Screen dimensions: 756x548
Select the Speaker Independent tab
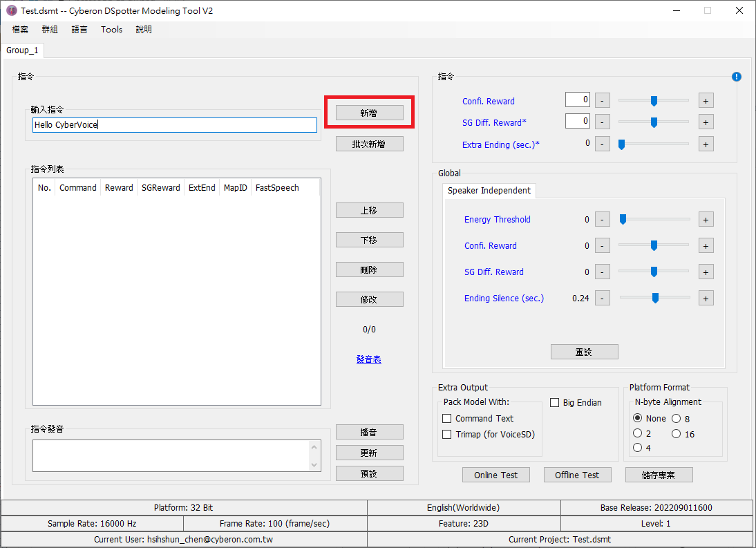[x=489, y=191]
